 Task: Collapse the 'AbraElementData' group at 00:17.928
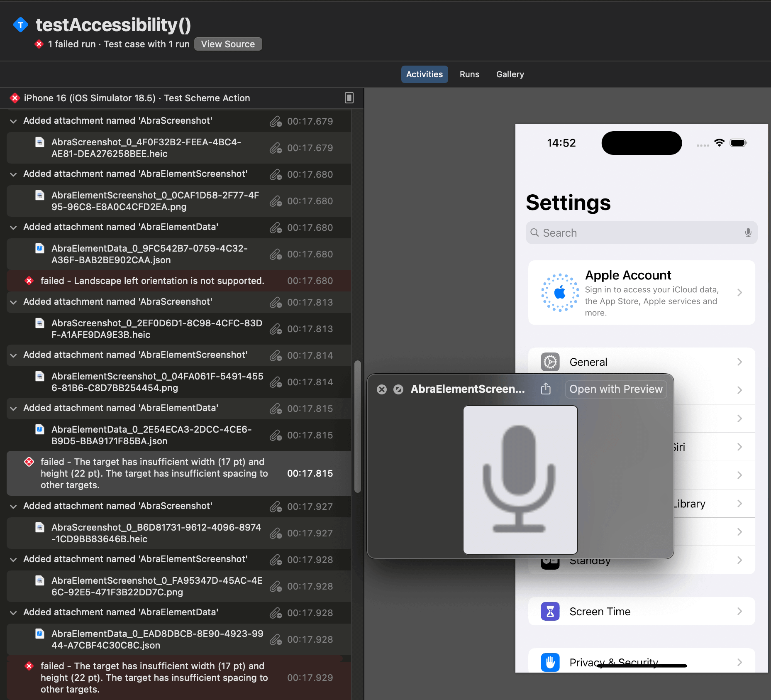13,613
